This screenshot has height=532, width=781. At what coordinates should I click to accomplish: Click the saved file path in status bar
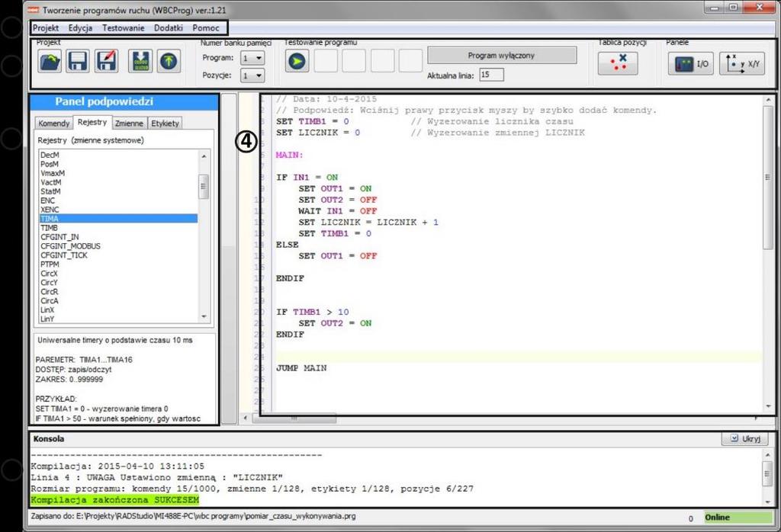193,516
